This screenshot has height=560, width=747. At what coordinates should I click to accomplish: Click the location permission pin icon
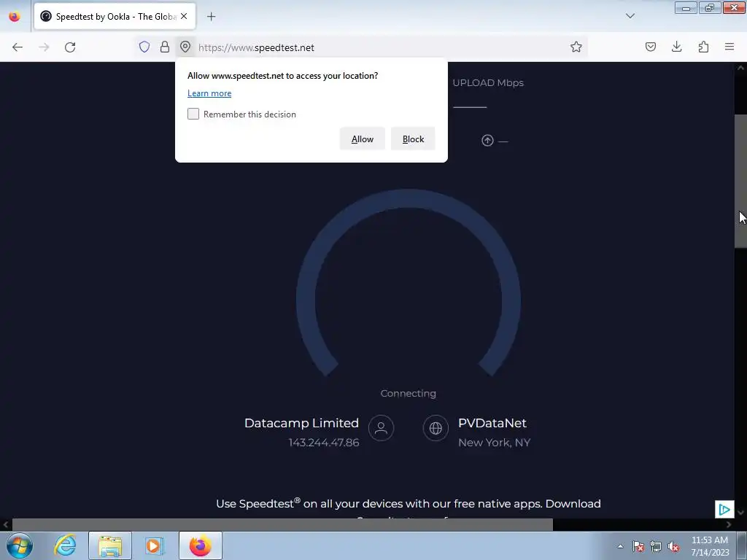click(x=185, y=47)
